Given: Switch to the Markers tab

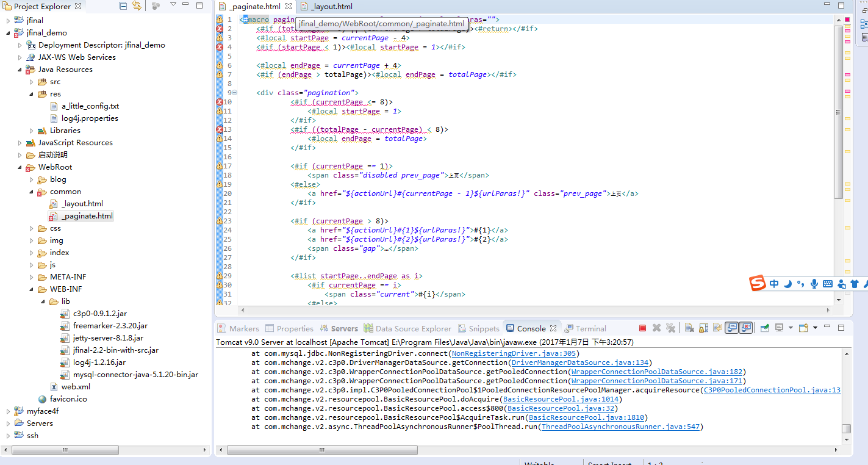Looking at the screenshot, I should pyautogui.click(x=239, y=328).
